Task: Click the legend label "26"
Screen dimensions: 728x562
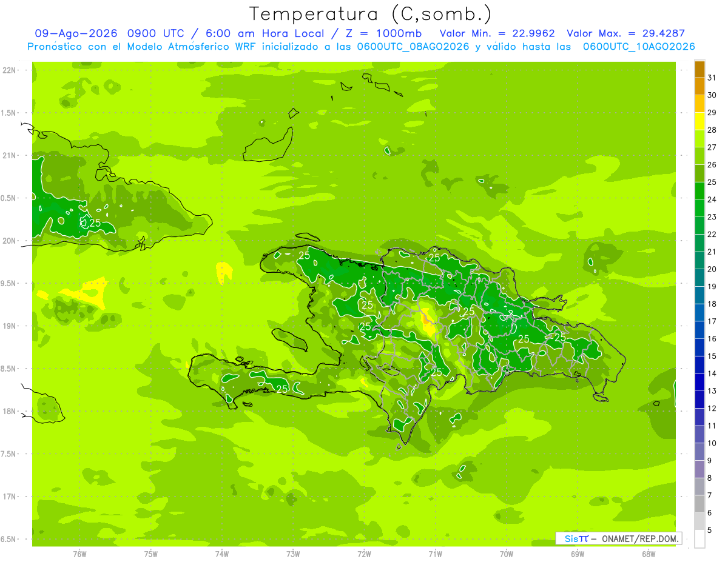Action: point(712,164)
